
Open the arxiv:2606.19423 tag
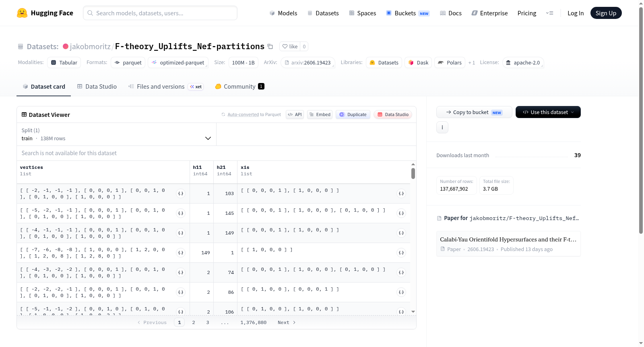pyautogui.click(x=308, y=62)
